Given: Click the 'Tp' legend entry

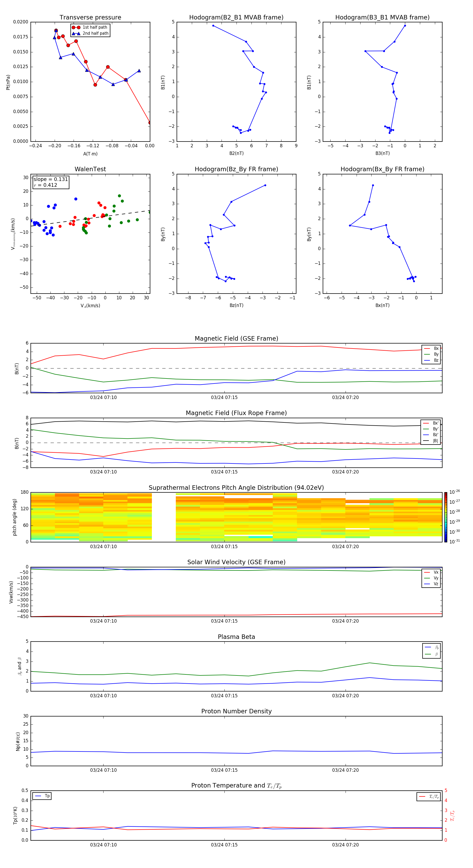Looking at the screenshot, I should click(42, 796).
